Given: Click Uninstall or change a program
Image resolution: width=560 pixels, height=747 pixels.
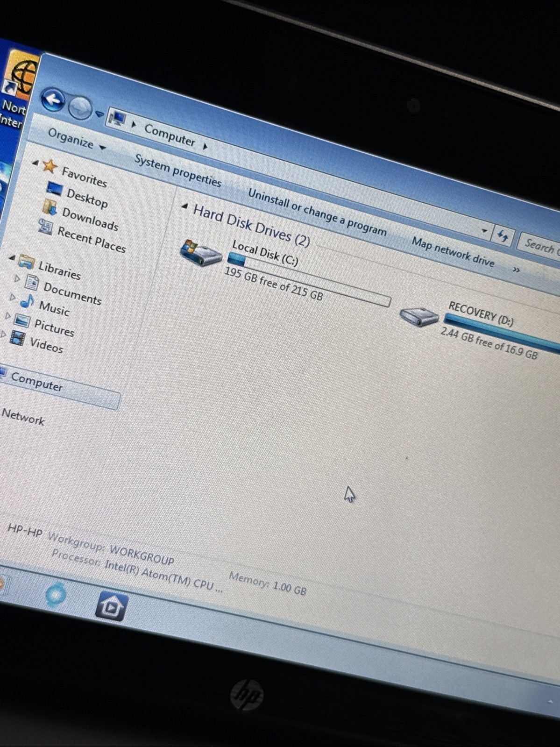Looking at the screenshot, I should click(317, 213).
